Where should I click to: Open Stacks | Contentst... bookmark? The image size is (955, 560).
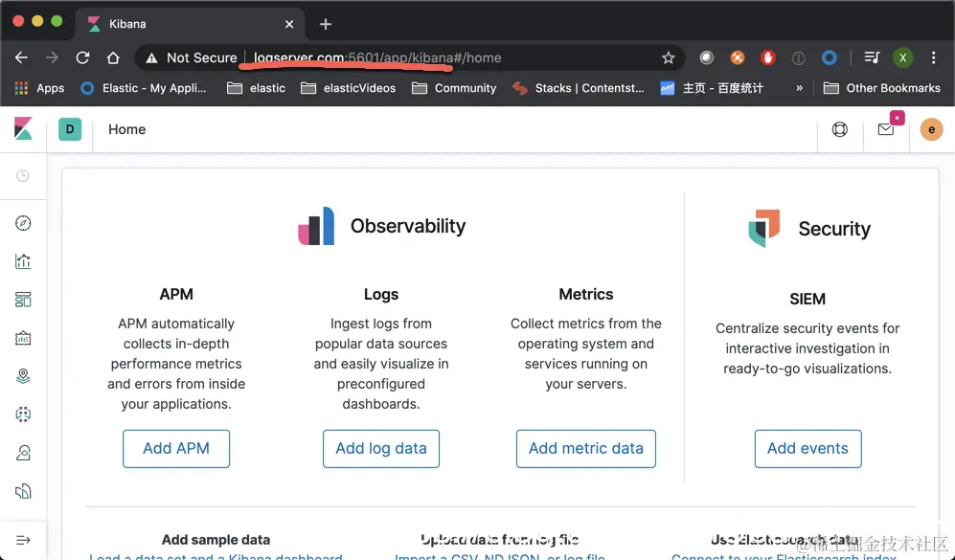(578, 88)
